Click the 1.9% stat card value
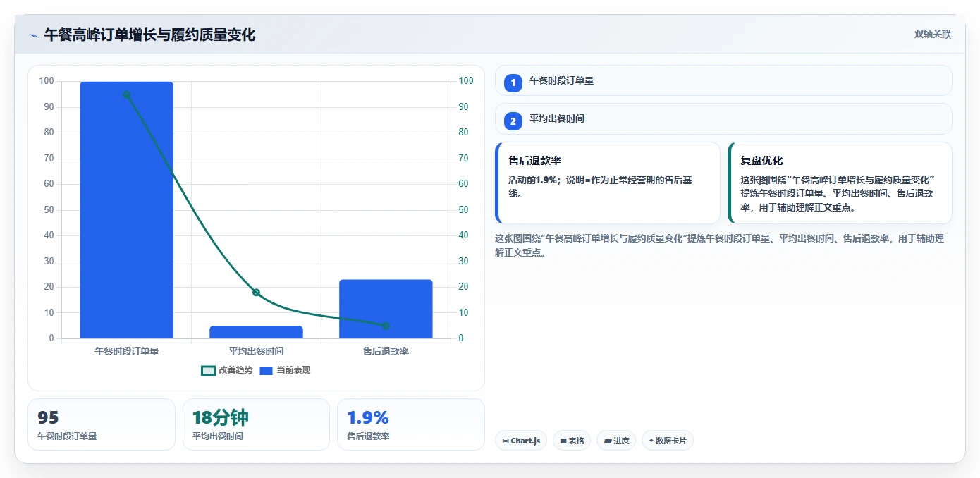This screenshot has height=478, width=980. [368, 417]
